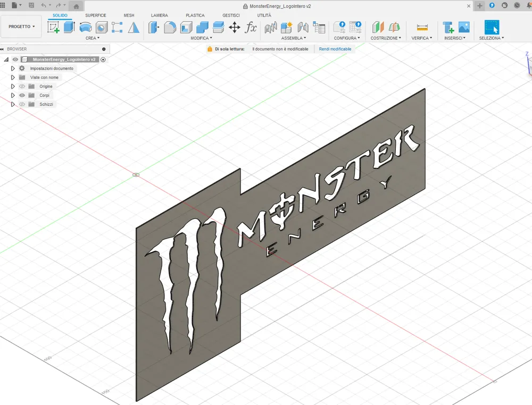The width and height of the screenshot is (532, 405).
Task: Open the PROGETTO workspace dropdown
Action: (21, 27)
